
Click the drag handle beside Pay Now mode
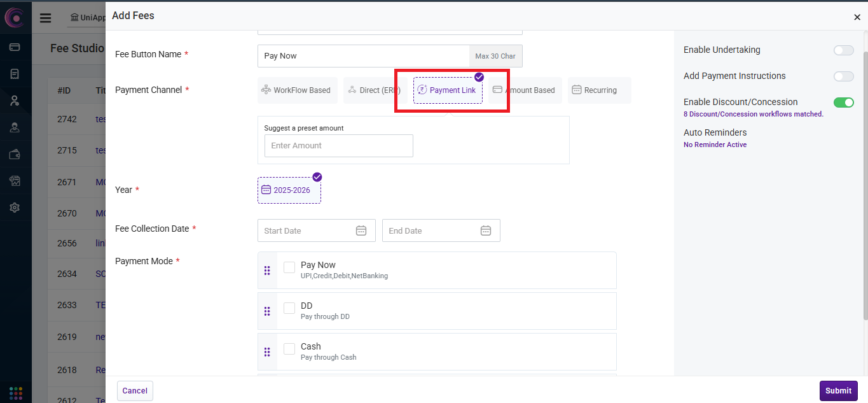267,271
